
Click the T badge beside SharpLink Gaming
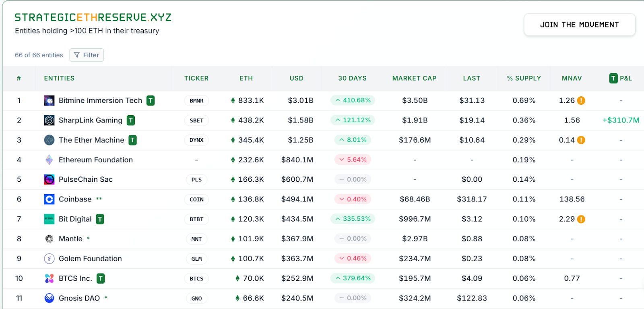pos(131,120)
